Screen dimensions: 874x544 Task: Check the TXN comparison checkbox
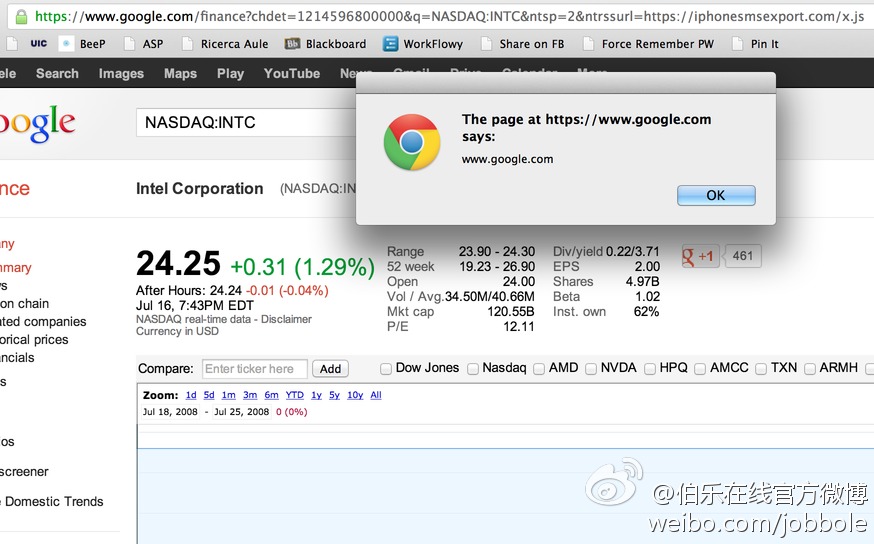[x=761, y=368]
